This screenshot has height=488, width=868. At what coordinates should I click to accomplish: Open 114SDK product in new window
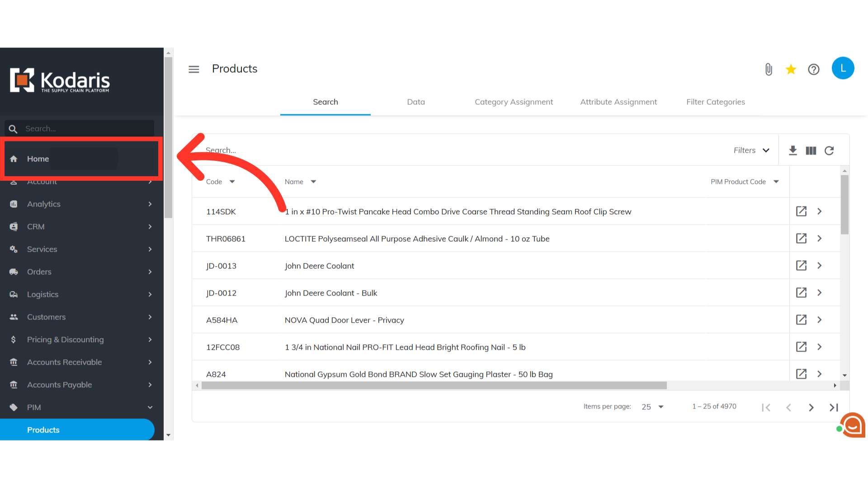click(x=801, y=211)
